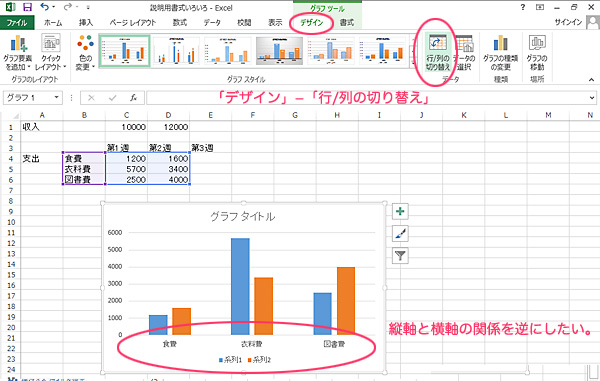Select the fourth gray-background chart style thumbnail

coord(279,51)
